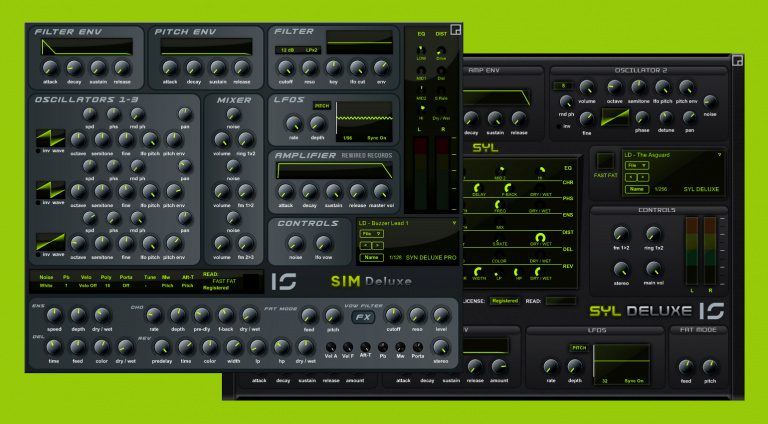The width and height of the screenshot is (768, 424).
Task: Toggle the Porta Off value in SIM status bar
Action: (x=125, y=285)
